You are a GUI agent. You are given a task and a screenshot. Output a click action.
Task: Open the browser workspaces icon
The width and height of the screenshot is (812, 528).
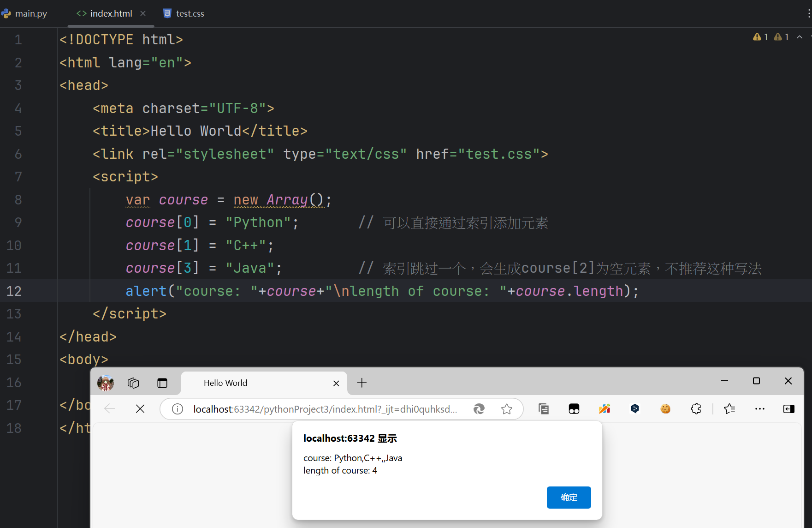[133, 383]
